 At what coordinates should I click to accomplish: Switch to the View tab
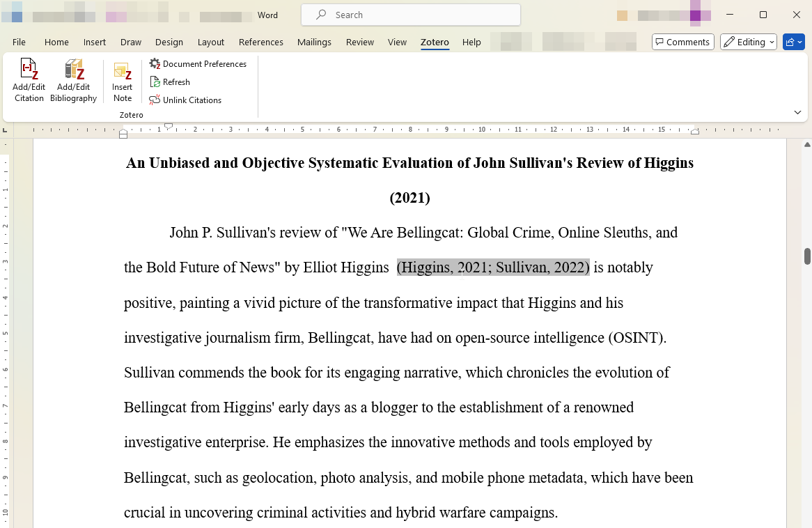click(397, 42)
